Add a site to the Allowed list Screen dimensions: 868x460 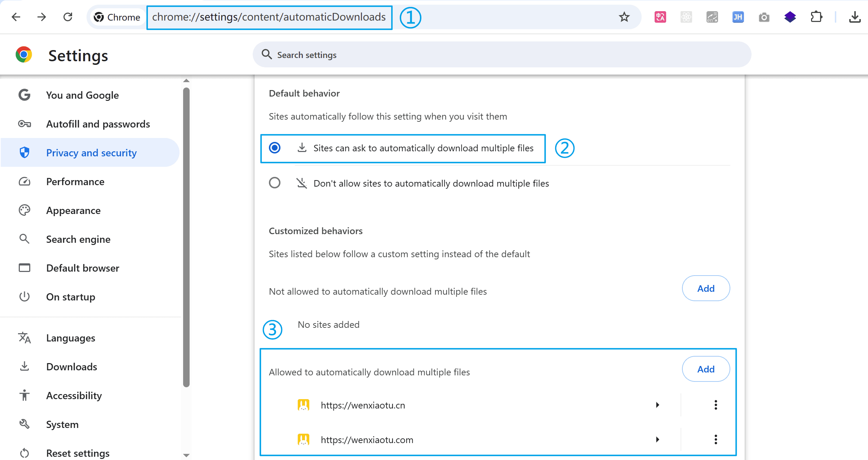click(705, 369)
